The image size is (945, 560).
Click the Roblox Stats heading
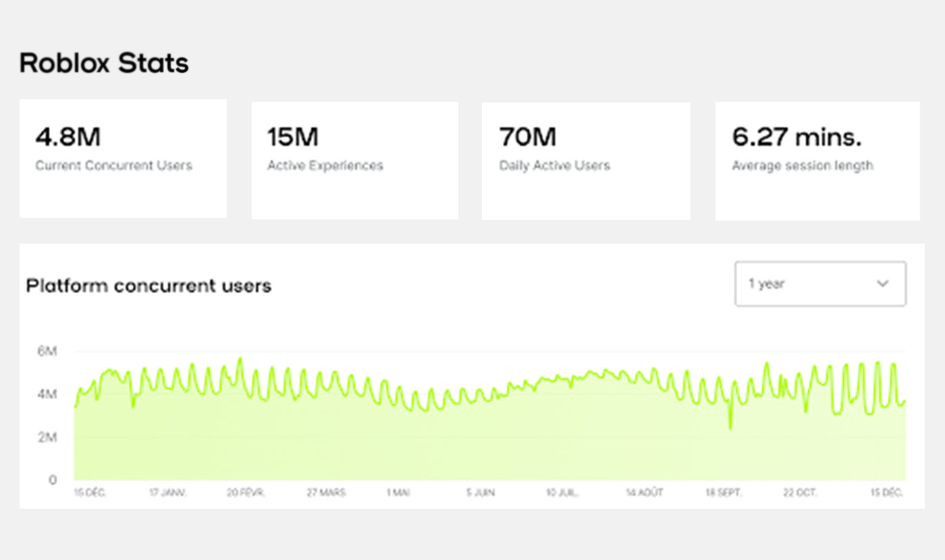104,63
